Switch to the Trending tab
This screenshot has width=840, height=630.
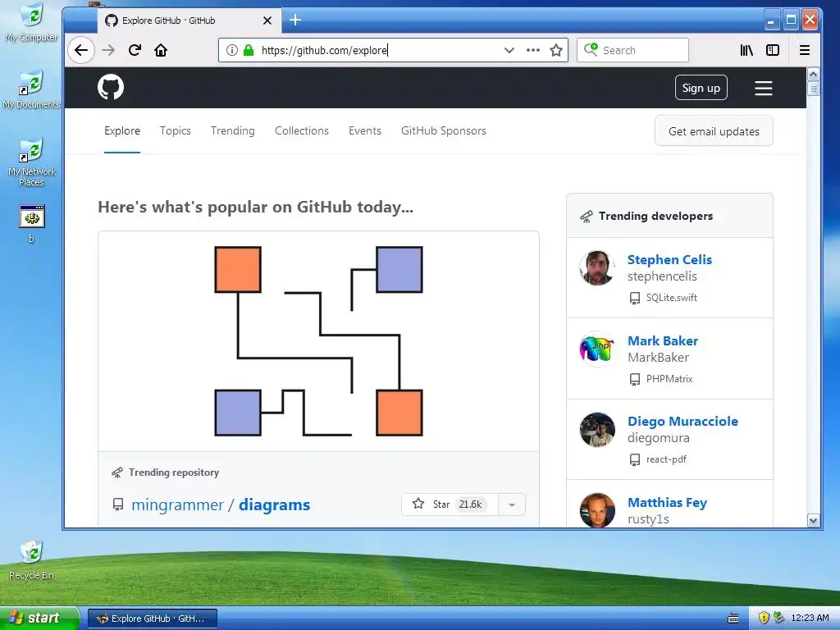point(232,130)
